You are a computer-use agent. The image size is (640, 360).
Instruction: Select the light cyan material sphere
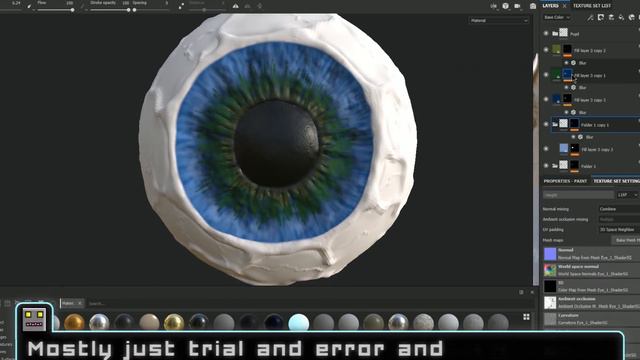click(299, 322)
